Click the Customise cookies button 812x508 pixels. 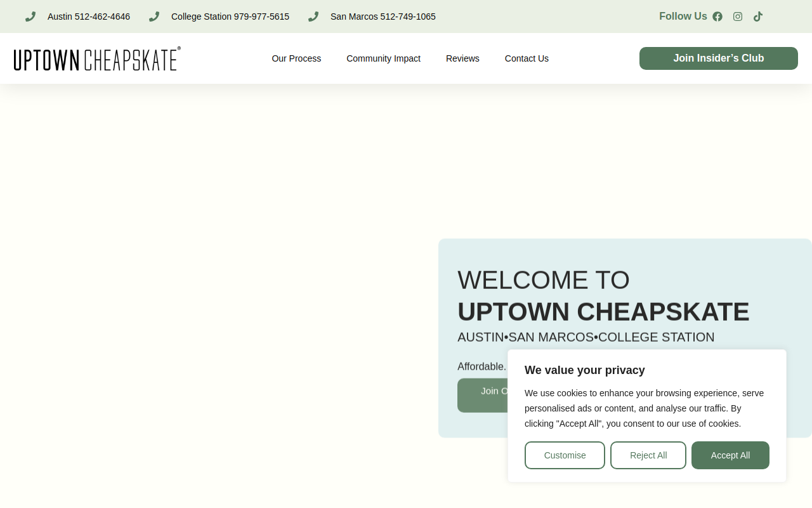pyautogui.click(x=565, y=455)
